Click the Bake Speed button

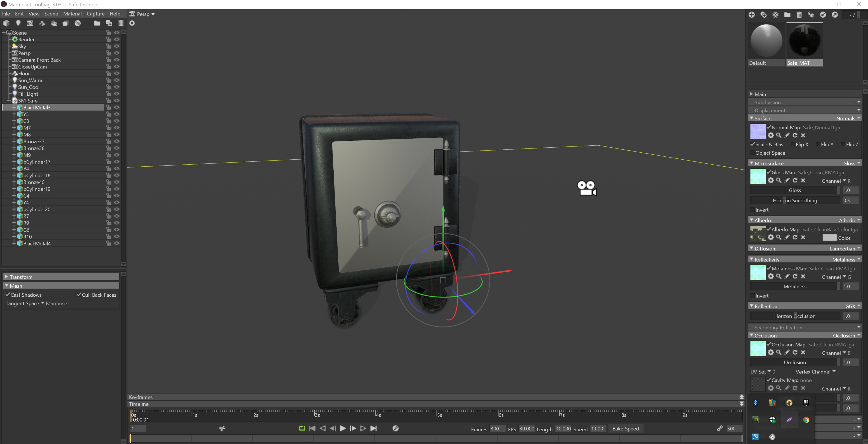[x=625, y=428]
